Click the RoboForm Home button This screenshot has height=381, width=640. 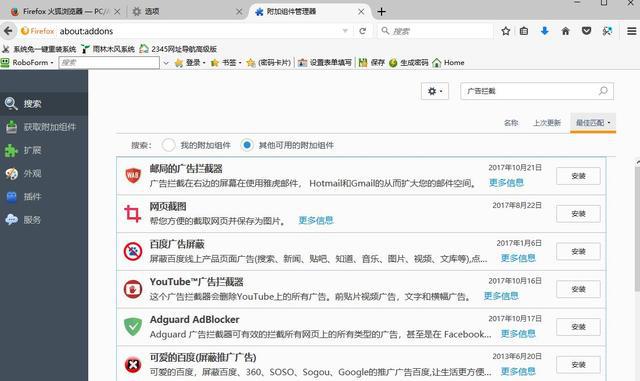(448, 62)
